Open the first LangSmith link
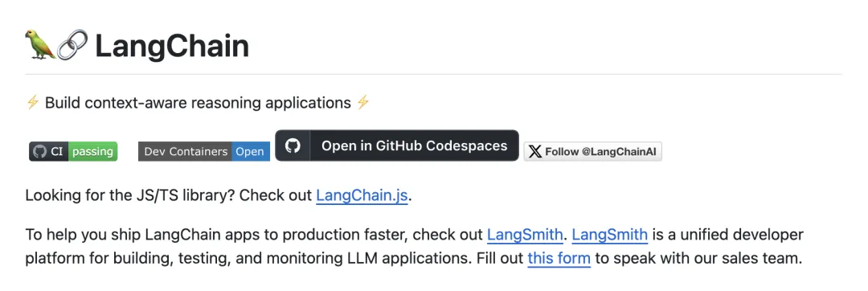Image resolution: width=868 pixels, height=291 pixels. [x=525, y=235]
